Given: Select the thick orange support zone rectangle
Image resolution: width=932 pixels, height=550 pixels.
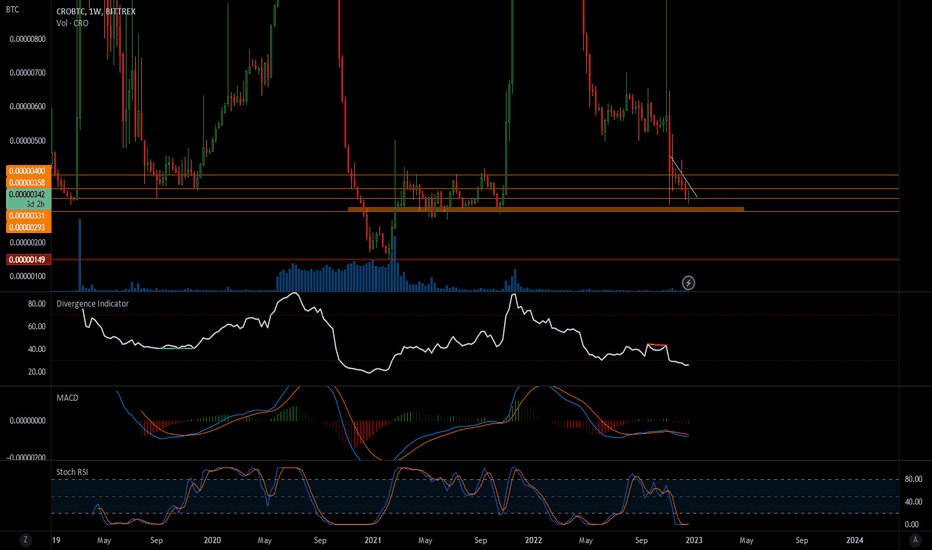Looking at the screenshot, I should click(546, 209).
